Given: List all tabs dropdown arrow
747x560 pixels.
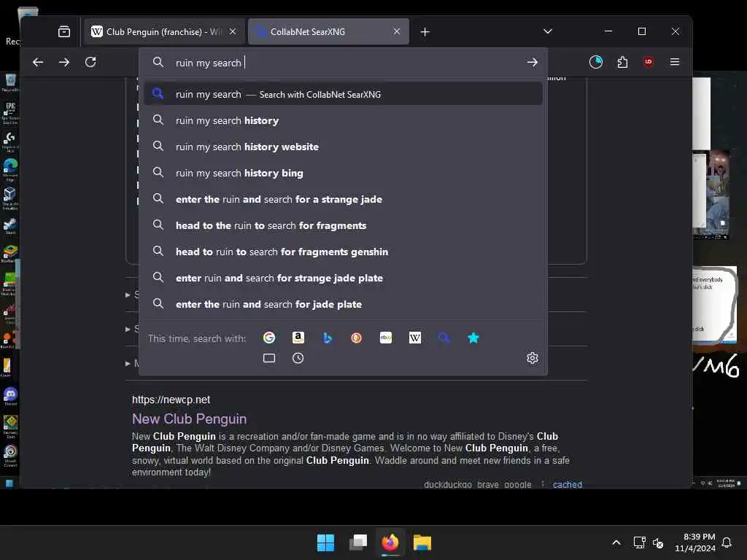Looking at the screenshot, I should coord(548,31).
